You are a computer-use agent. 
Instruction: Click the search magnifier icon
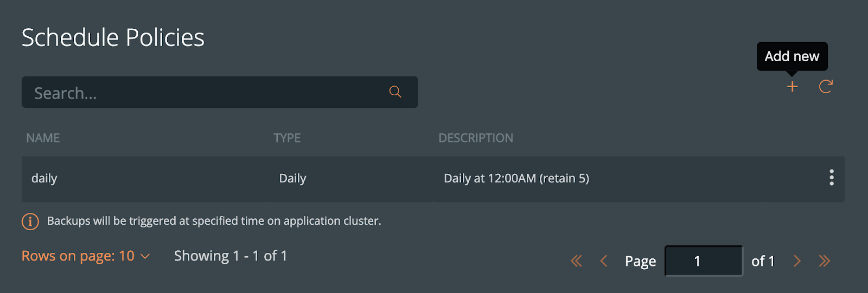395,92
